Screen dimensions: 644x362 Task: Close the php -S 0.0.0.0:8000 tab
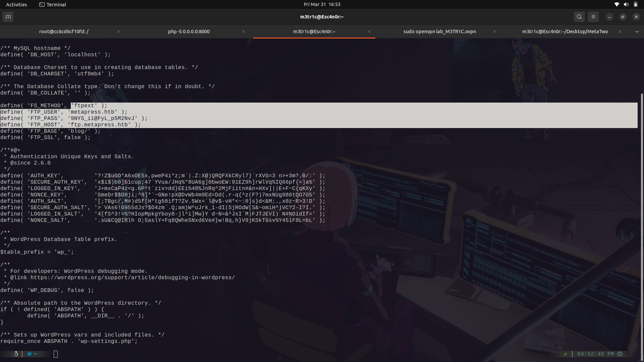[x=244, y=32]
